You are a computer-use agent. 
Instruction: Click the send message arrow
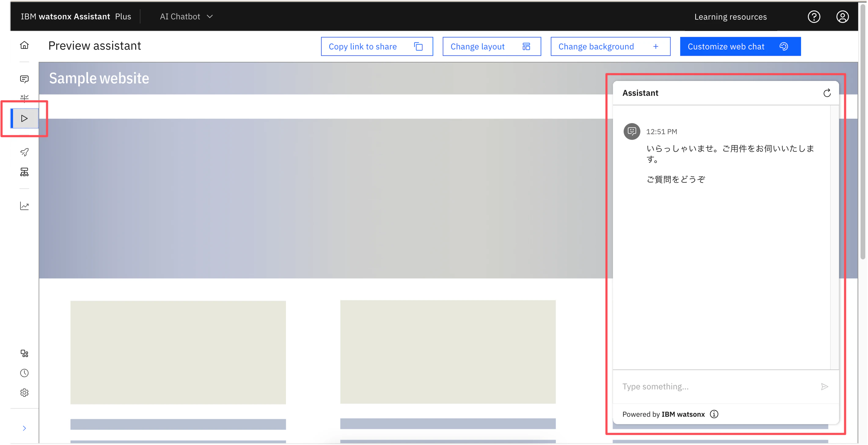click(824, 386)
